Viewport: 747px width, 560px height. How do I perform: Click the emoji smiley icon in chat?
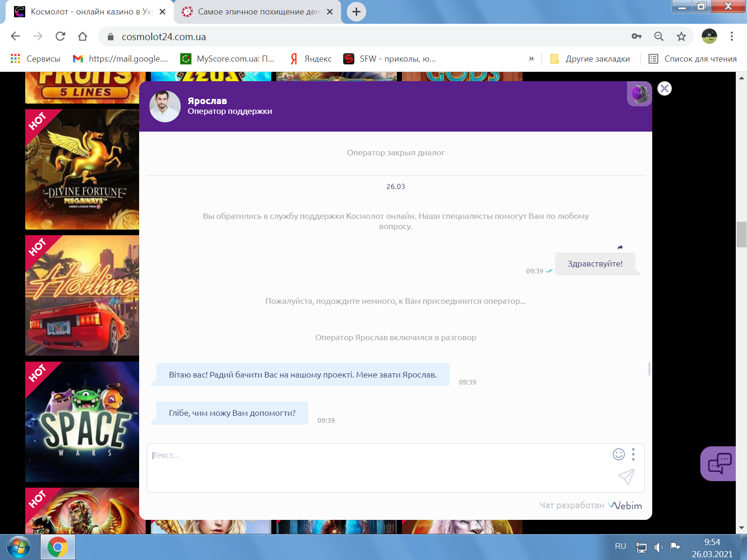coord(619,455)
